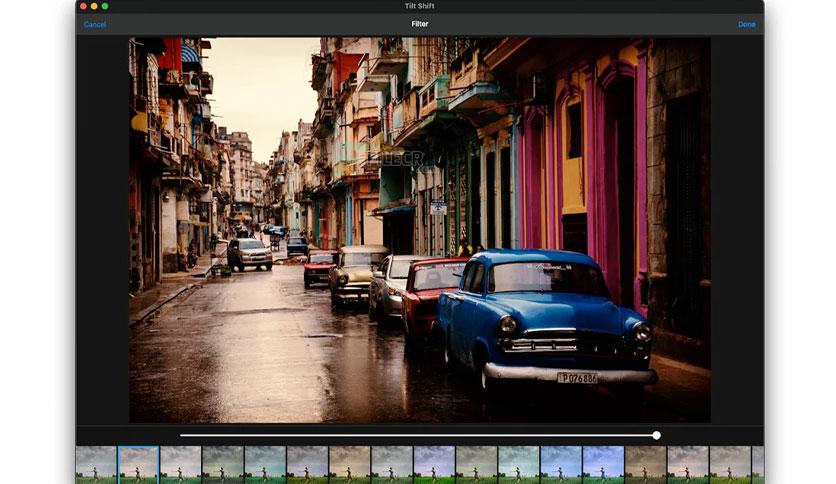Select the highlighted second filter thumbnail
The width and height of the screenshot is (836, 484).
pyautogui.click(x=139, y=465)
